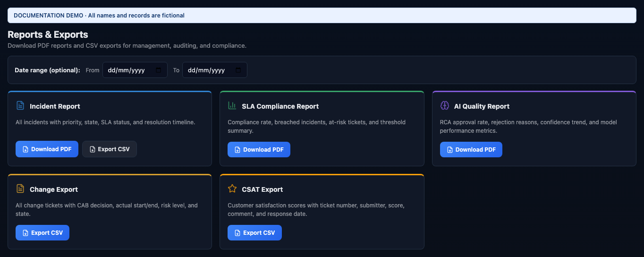Click the SLA Compliance Report title
The width and height of the screenshot is (644, 257).
280,106
